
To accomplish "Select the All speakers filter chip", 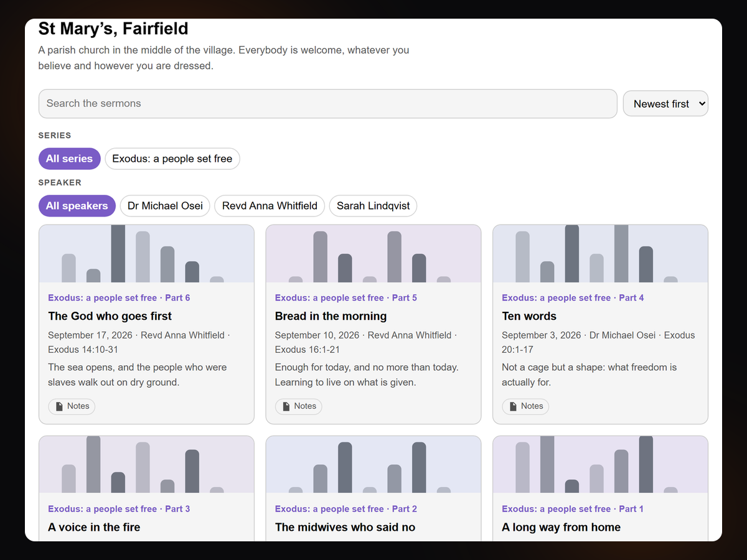I will [x=77, y=206].
